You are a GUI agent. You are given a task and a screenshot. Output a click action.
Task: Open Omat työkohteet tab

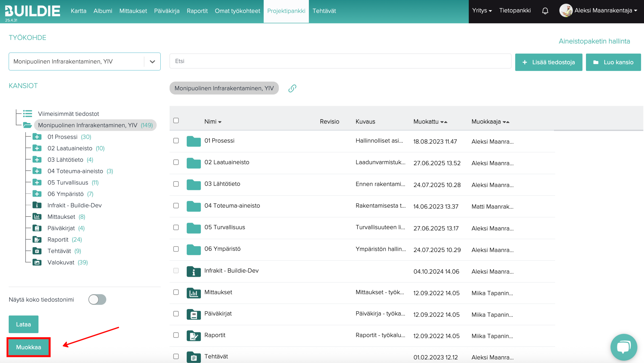(x=238, y=11)
